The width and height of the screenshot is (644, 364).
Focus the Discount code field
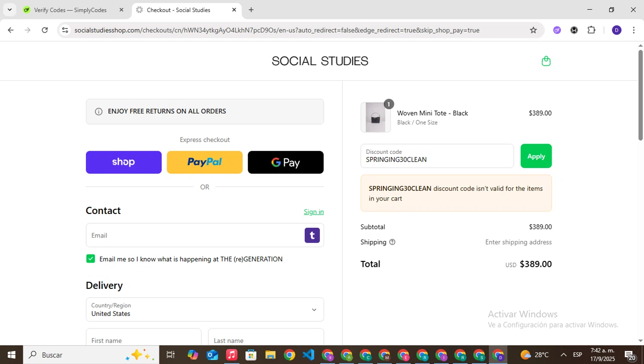pyautogui.click(x=437, y=156)
